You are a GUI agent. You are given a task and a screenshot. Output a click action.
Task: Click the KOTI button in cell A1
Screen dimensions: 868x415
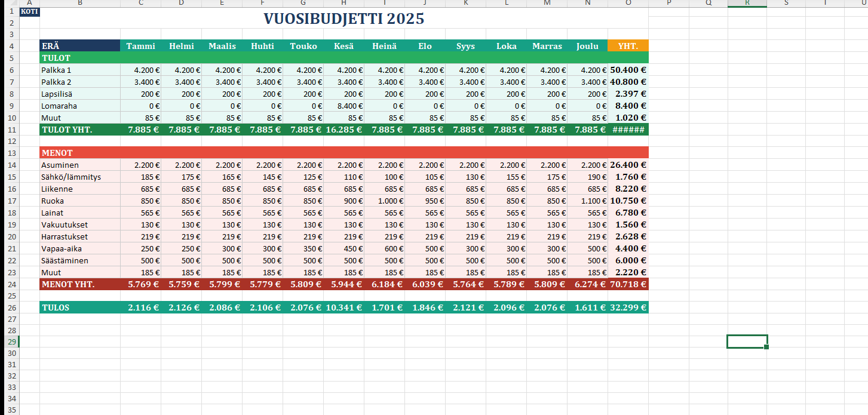pos(29,11)
